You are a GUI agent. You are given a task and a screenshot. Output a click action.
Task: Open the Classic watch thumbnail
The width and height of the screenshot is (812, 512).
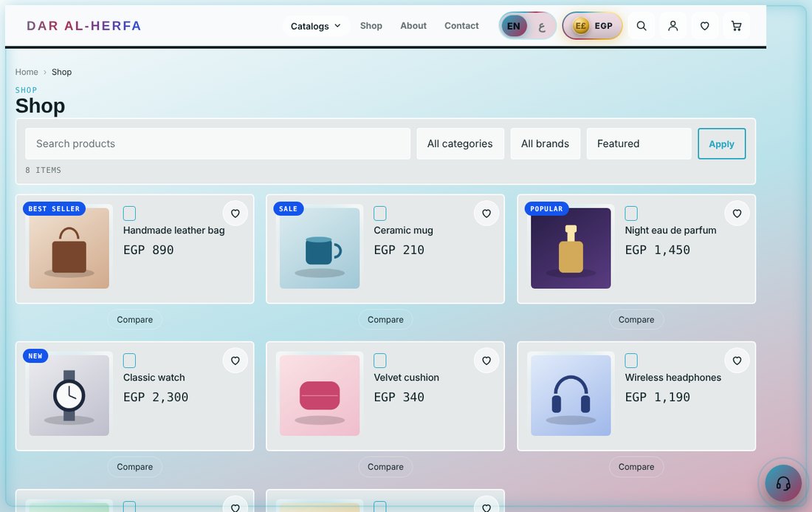click(x=69, y=395)
